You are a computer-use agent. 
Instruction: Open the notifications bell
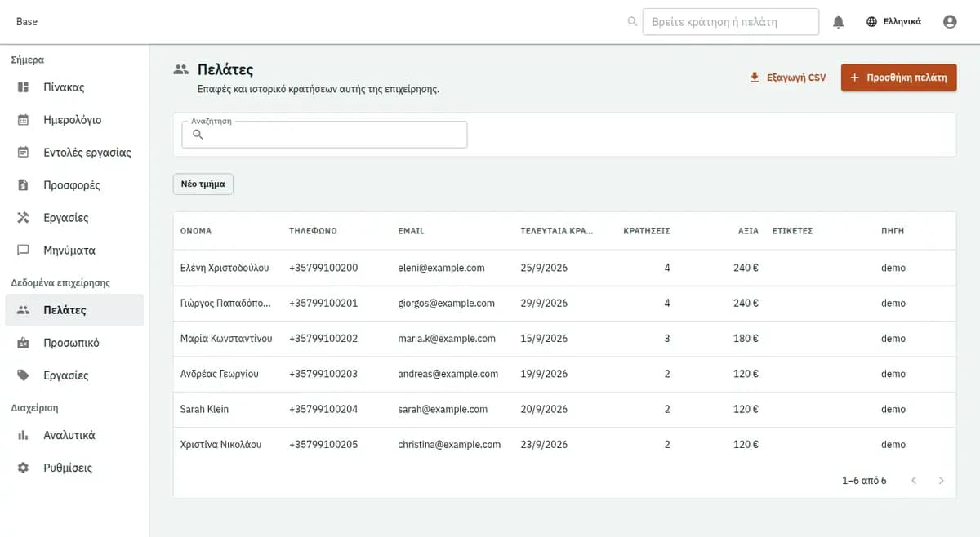coord(838,22)
